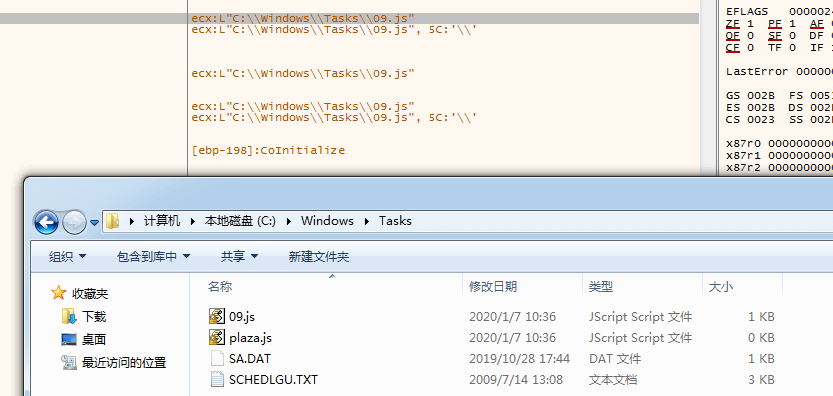Open 收藏夹 in navigation pane
Screen dimensions: 833x396
(x=90, y=293)
